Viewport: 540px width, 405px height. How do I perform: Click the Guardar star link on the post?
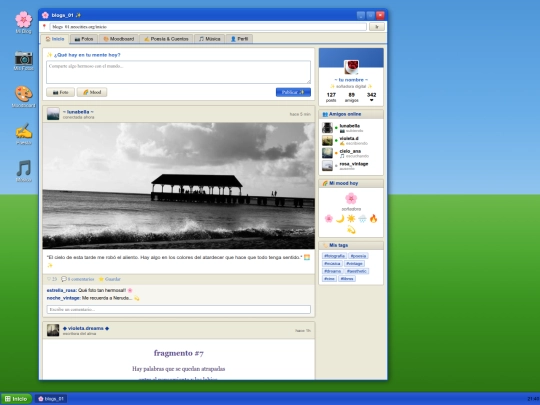point(110,279)
